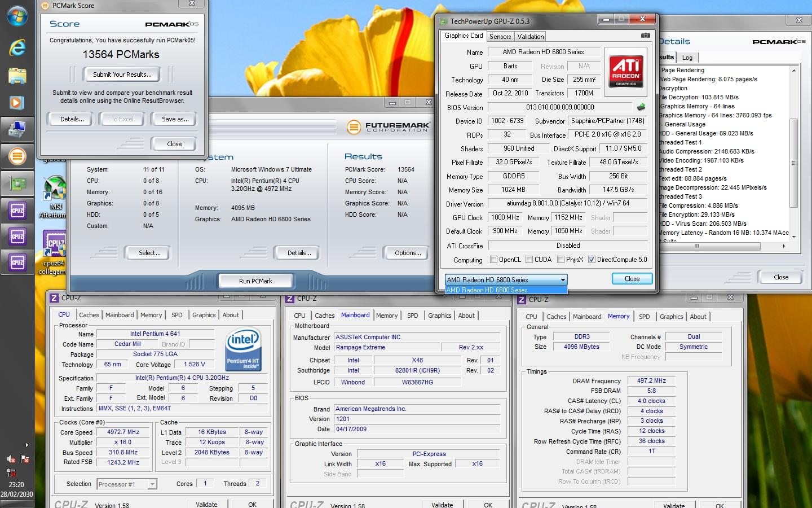Open Caches tab in CPU-Z processor window
Screen dimensions: 812x508
pos(89,315)
